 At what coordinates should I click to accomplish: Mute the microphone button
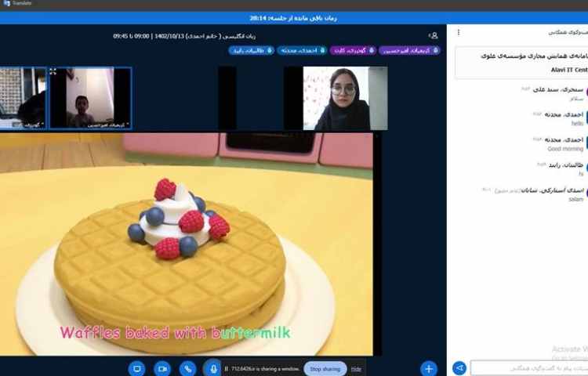tap(212, 368)
